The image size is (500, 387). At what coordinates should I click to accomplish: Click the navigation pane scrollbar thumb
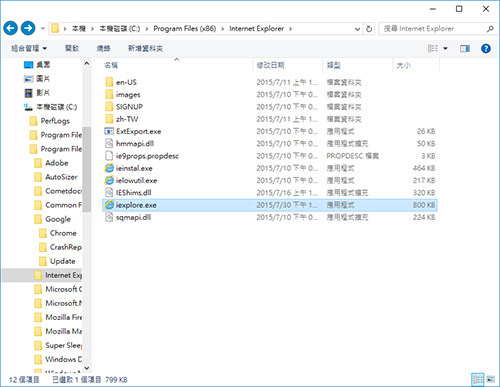(x=87, y=169)
